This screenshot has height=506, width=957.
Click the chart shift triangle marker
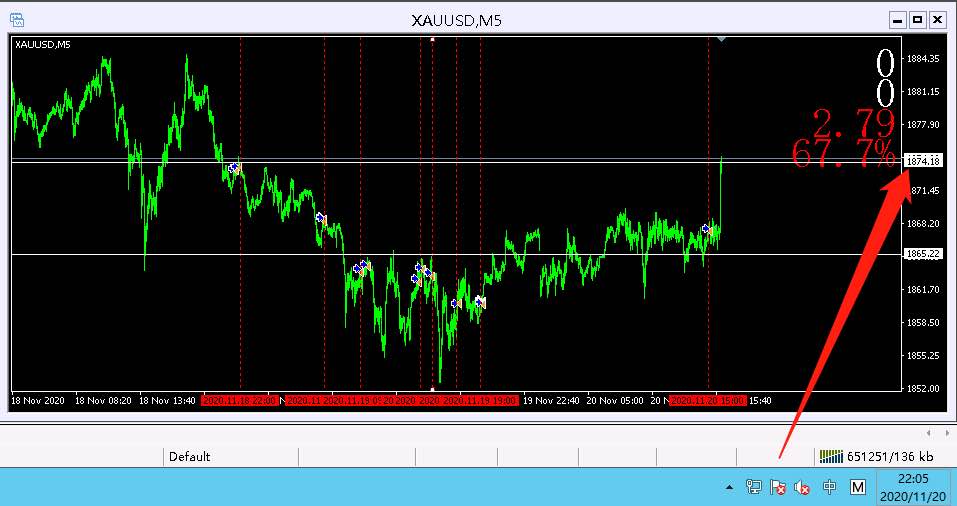click(x=721, y=39)
